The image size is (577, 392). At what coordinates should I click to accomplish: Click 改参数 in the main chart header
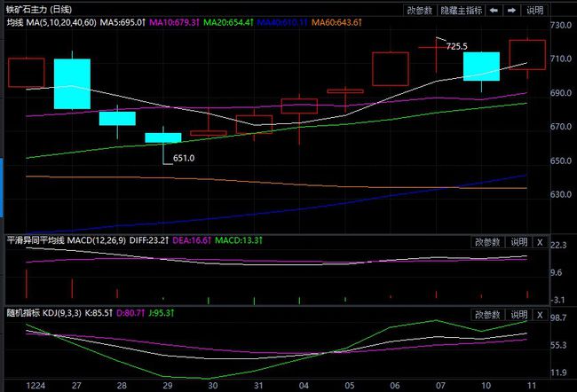click(420, 11)
